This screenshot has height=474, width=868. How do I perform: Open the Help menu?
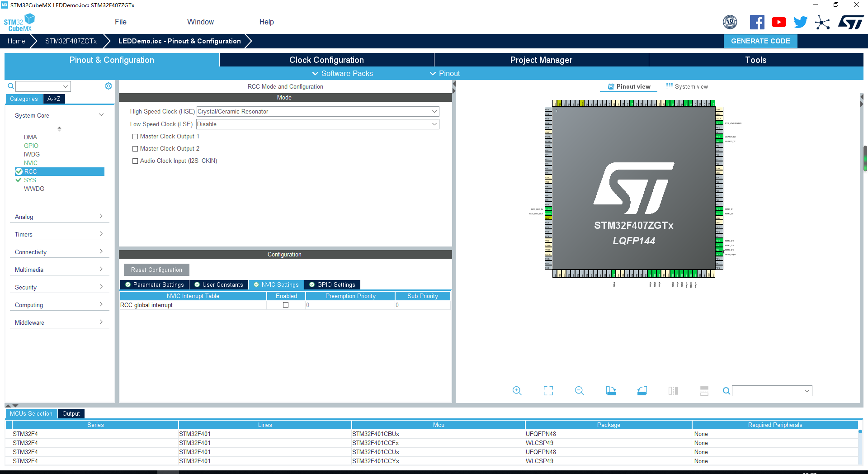(266, 22)
